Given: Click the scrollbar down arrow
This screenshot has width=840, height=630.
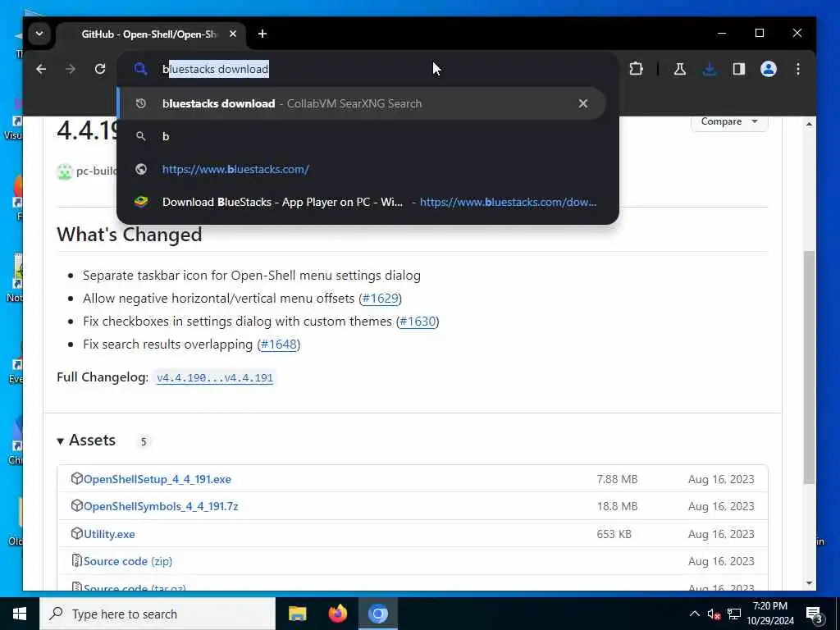Looking at the screenshot, I should pos(809,583).
